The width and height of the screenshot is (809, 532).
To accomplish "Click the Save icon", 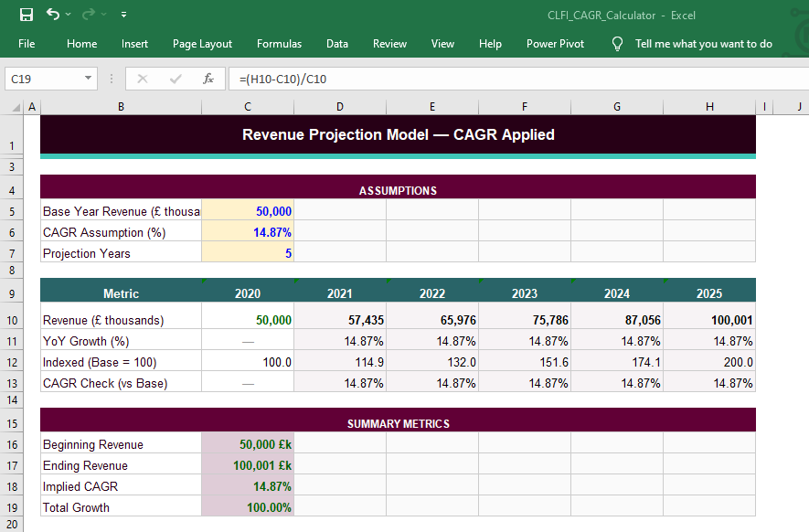I will tap(25, 14).
